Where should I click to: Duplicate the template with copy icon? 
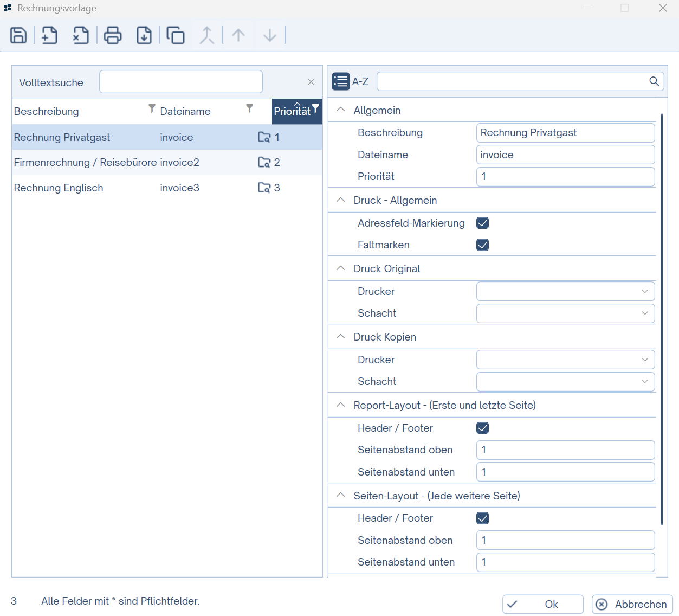(175, 35)
